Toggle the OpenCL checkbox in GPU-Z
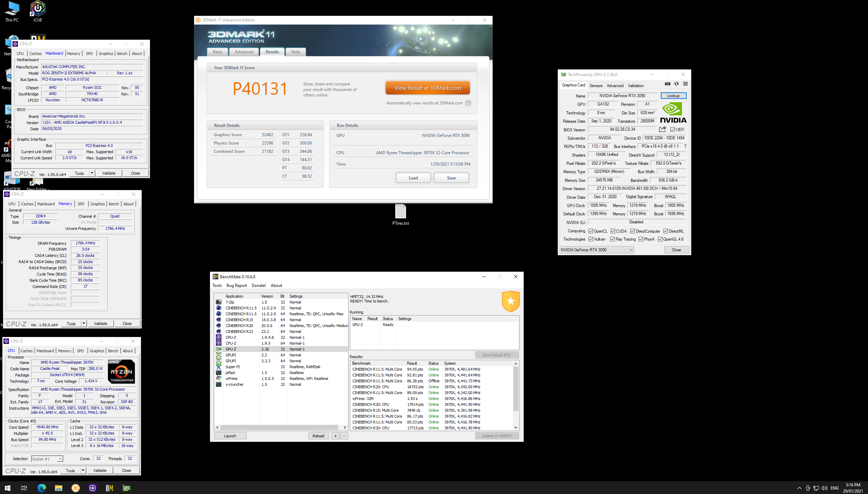The width and height of the screenshot is (868, 494). 591,231
